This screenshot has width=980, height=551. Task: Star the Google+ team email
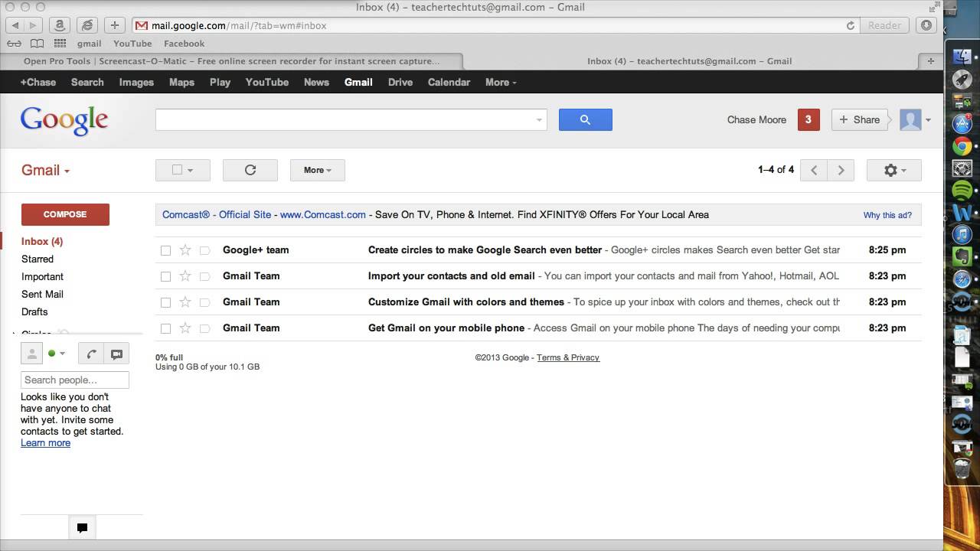point(185,249)
